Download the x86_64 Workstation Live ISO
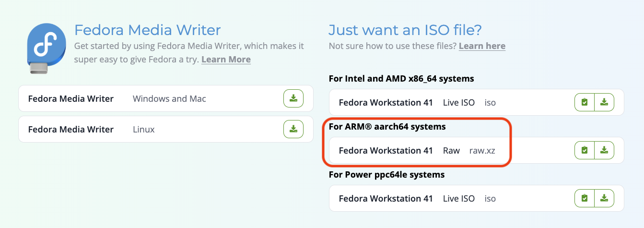644x228 pixels. coord(604,102)
